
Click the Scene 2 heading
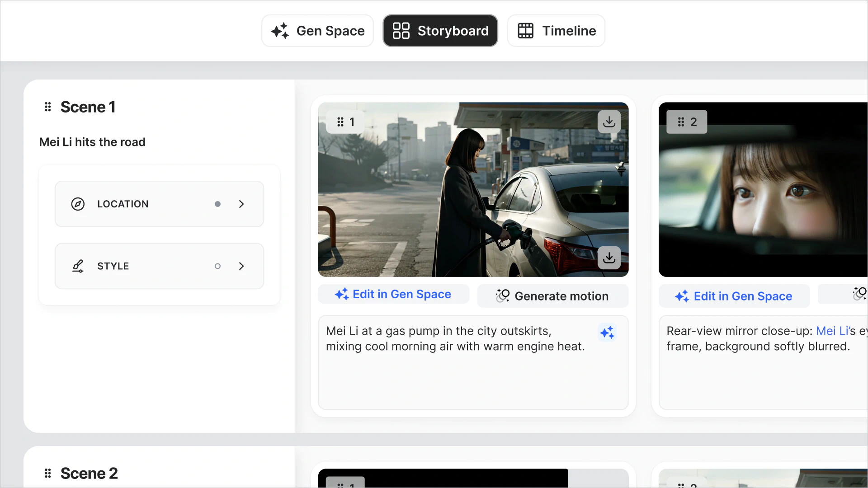point(89,474)
